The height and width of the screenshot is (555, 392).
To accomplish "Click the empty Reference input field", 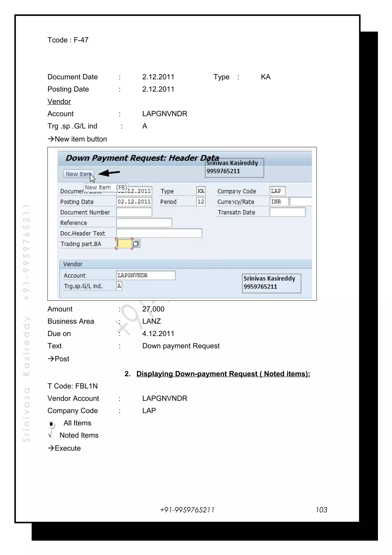I will [x=144, y=223].
